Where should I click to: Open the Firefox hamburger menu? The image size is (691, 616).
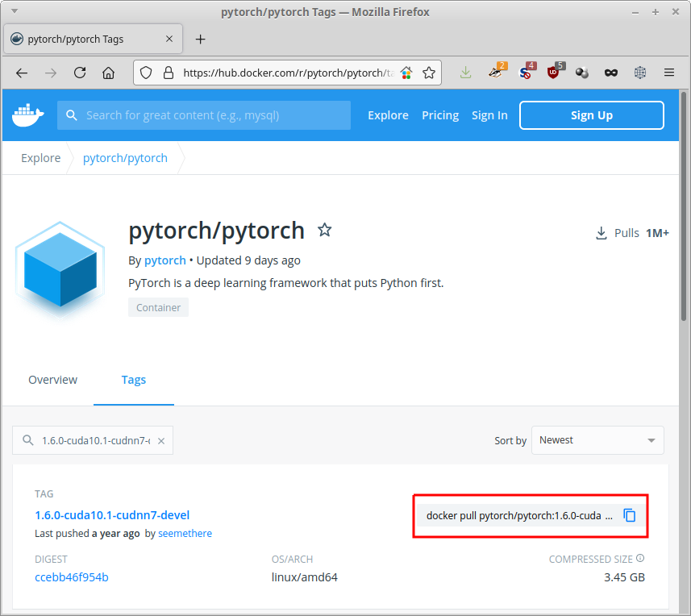point(669,73)
